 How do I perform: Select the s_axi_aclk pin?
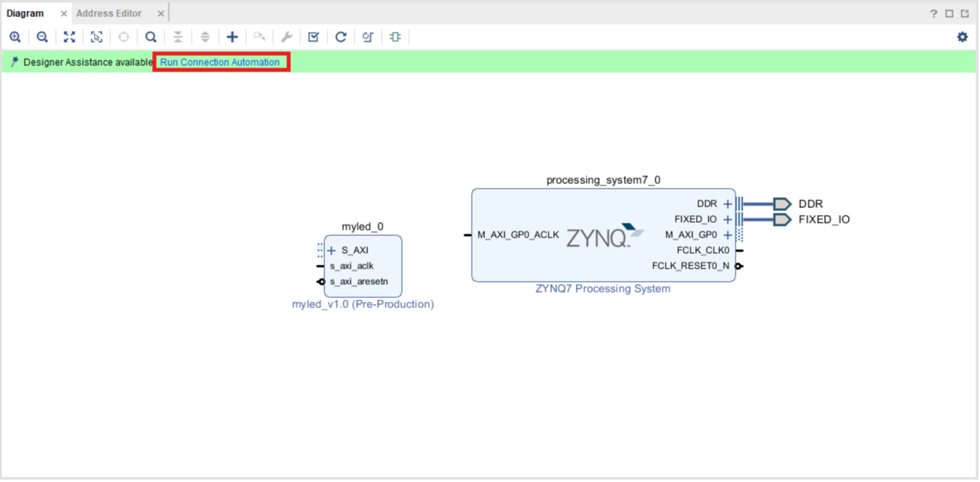(351, 265)
